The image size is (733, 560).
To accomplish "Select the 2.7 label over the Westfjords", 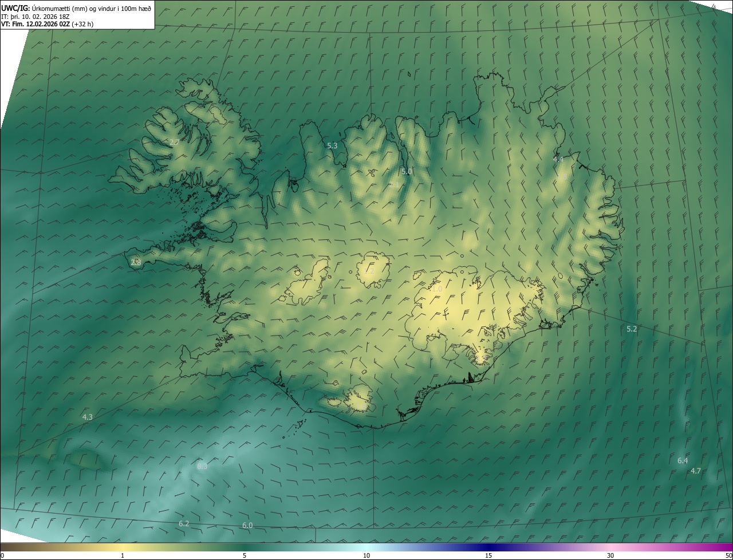I will point(175,141).
